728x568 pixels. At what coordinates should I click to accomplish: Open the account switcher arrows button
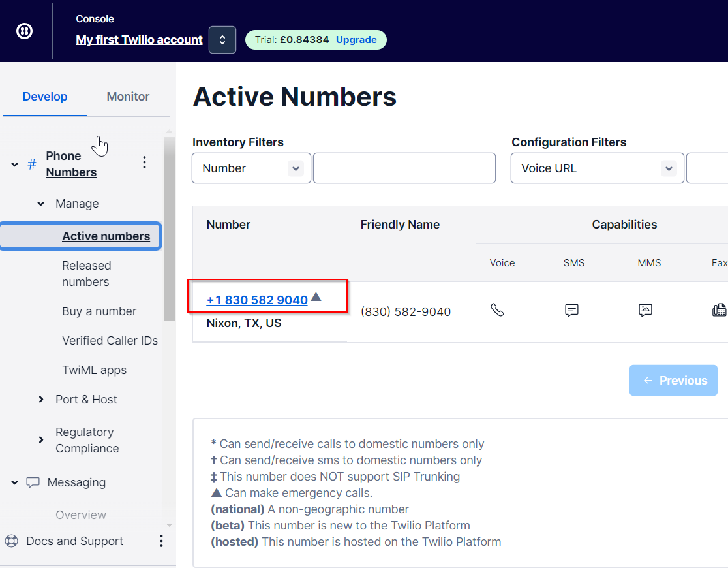(x=222, y=40)
